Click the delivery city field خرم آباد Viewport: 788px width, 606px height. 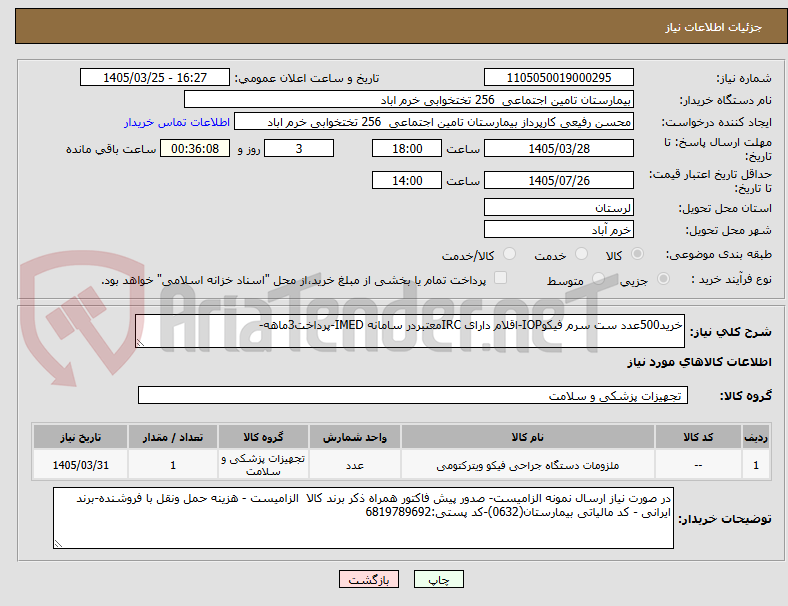559,229
